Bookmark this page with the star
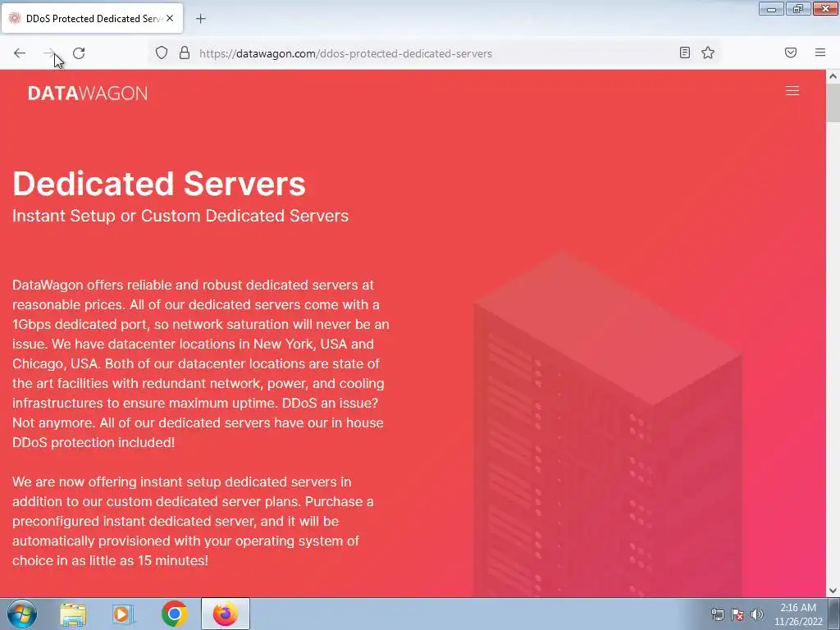Screen dimensions: 840x630 click(x=708, y=52)
